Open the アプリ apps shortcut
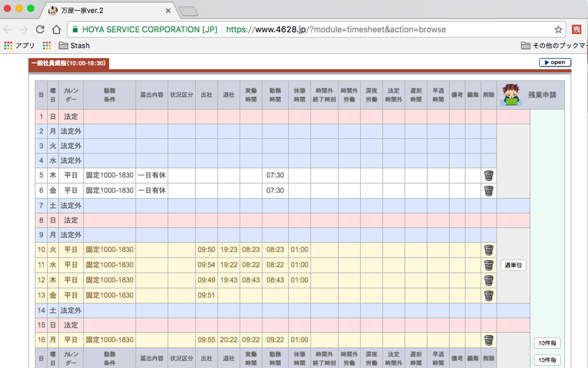588x368 pixels. (x=20, y=46)
